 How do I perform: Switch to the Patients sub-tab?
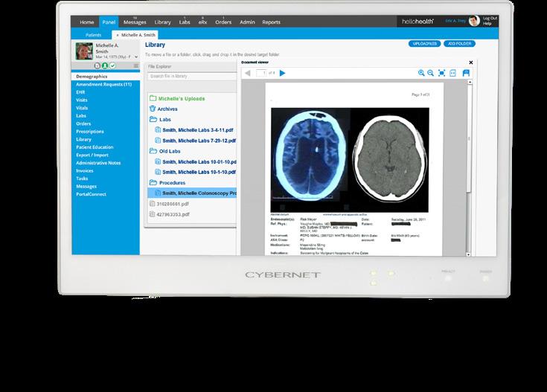[94, 35]
